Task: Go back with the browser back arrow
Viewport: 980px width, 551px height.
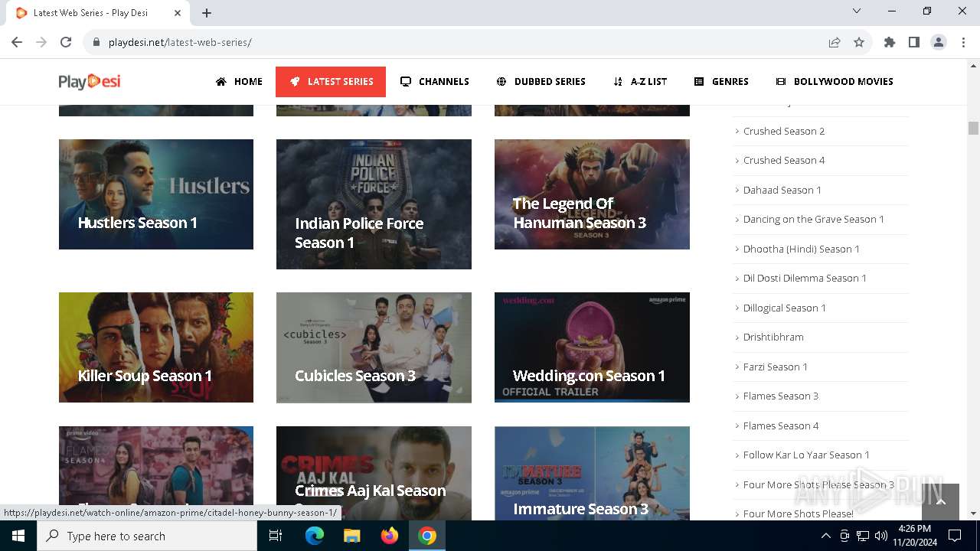Action: click(x=17, y=42)
